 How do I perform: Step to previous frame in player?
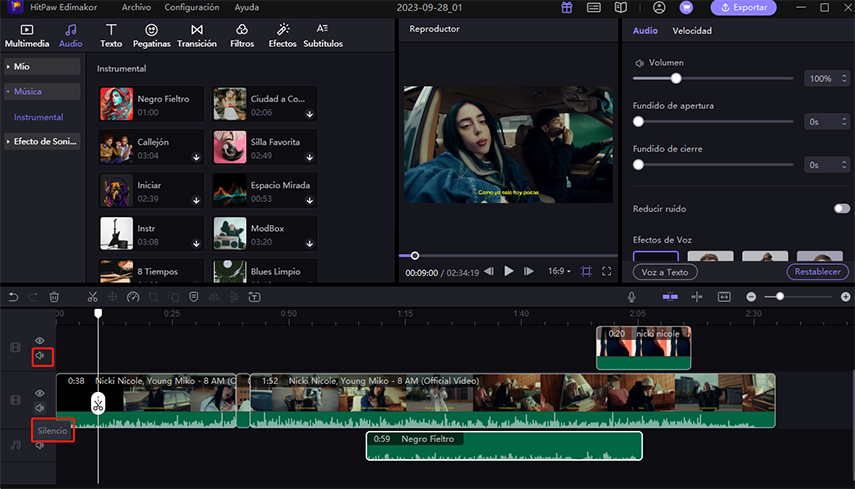click(489, 271)
